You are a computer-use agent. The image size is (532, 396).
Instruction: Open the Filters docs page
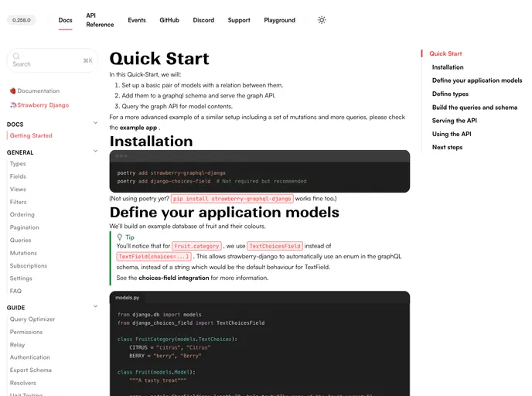(x=18, y=202)
